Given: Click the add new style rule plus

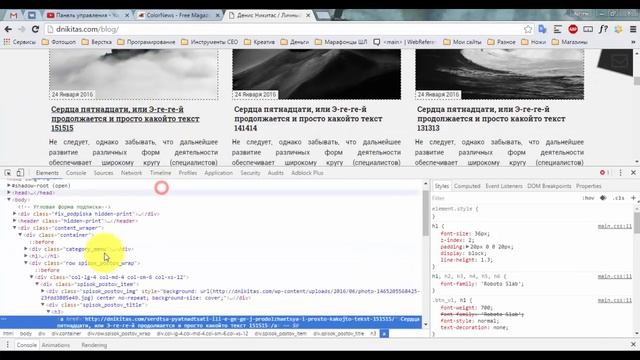Looking at the screenshot, I should 633,198.
